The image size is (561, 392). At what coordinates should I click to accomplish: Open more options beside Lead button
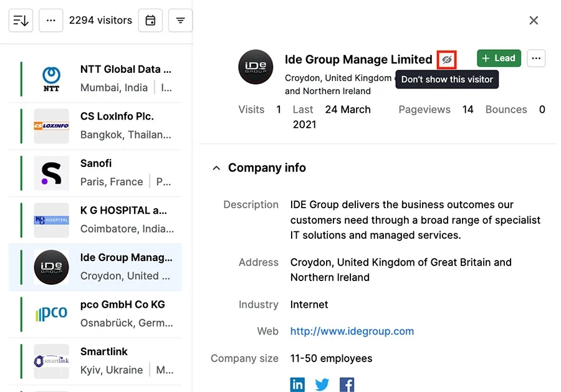[536, 59]
